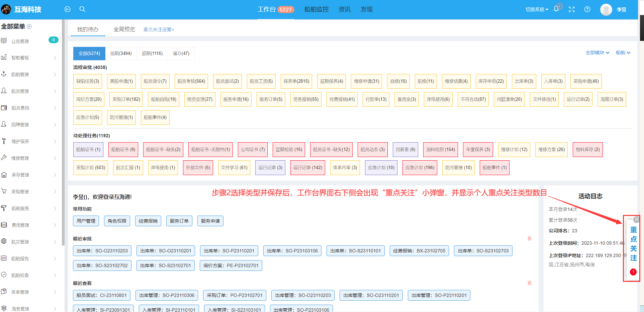The image size is (644, 312).
Task: Open 资讯 top menu
Action: 345,9
